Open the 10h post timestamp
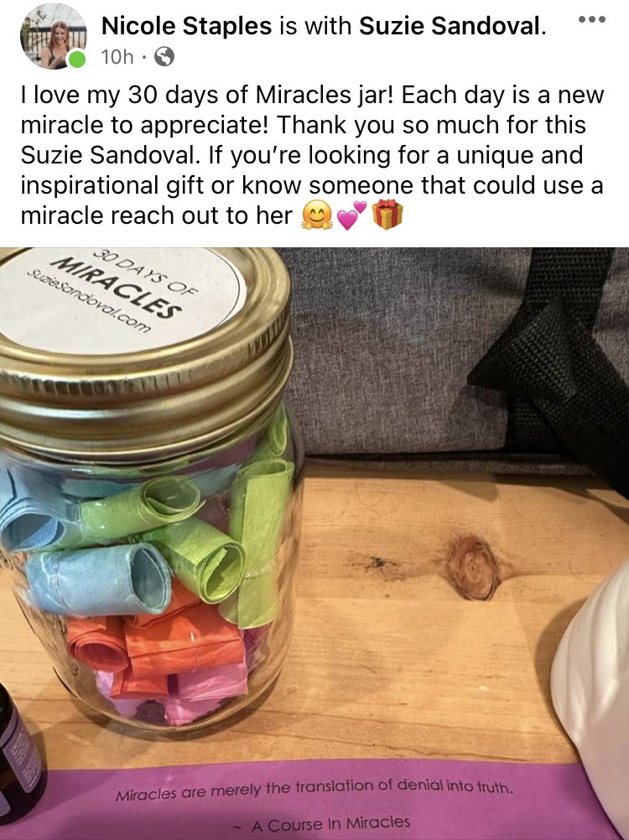The image size is (629, 840). coord(117,57)
